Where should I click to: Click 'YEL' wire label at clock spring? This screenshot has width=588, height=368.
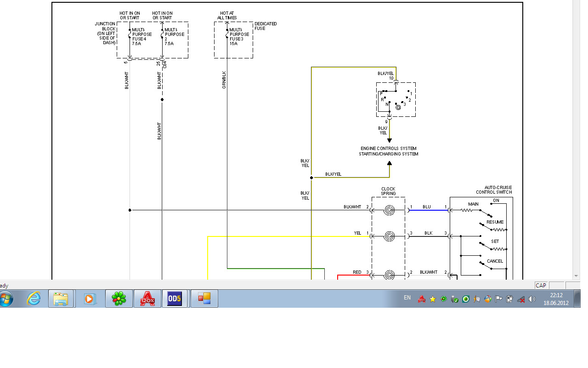click(x=358, y=233)
